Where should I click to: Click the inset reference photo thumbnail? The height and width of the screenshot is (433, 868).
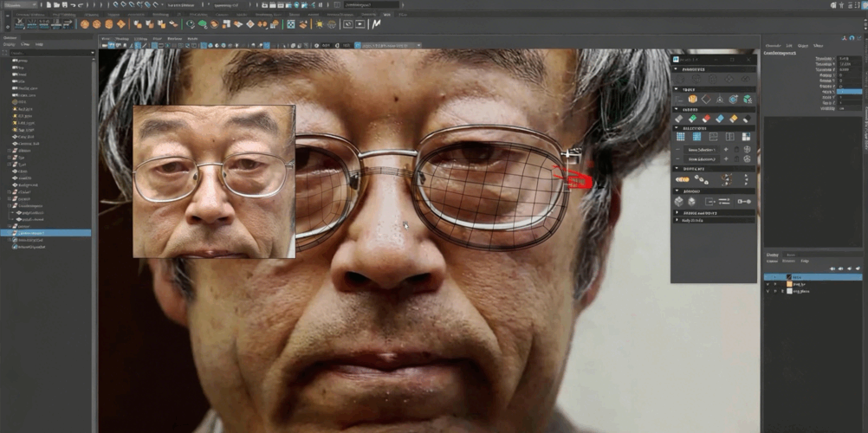(x=214, y=182)
